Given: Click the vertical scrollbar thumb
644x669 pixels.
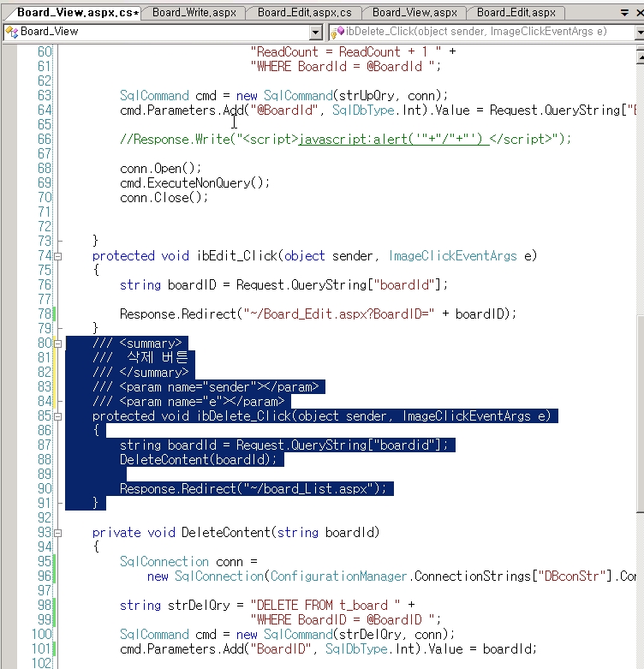Looking at the screenshot, I should click(x=640, y=414).
